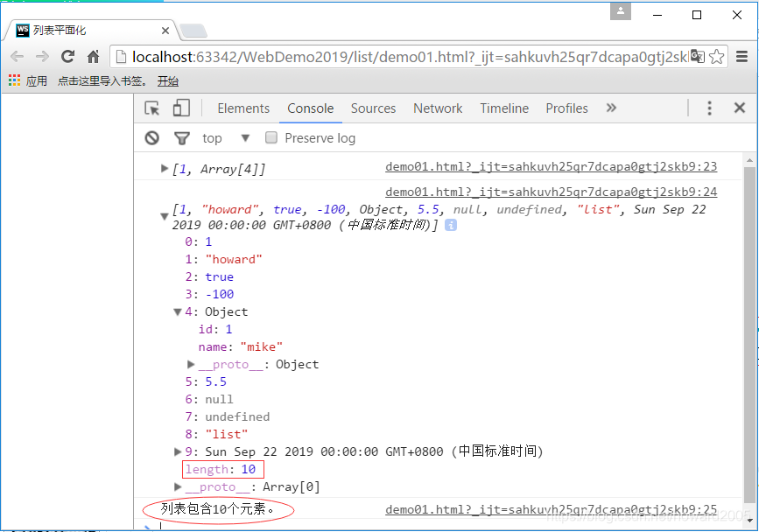Image resolution: width=759 pixels, height=532 pixels.
Task: Select the length: 10 property
Action: 221,469
